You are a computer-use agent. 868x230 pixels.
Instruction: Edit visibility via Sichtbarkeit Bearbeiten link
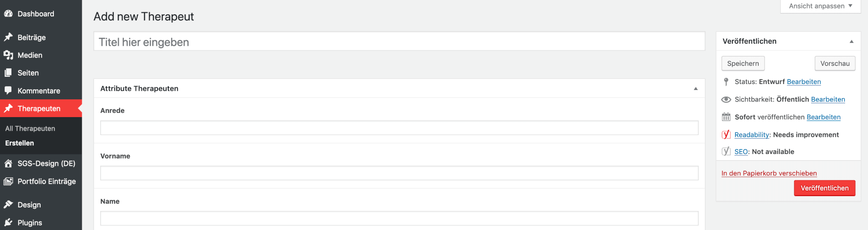pyautogui.click(x=828, y=99)
